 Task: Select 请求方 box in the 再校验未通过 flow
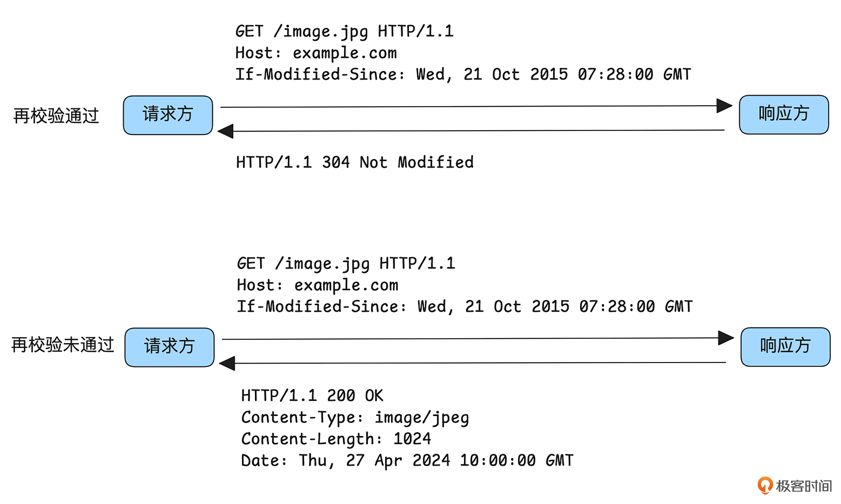point(169,347)
